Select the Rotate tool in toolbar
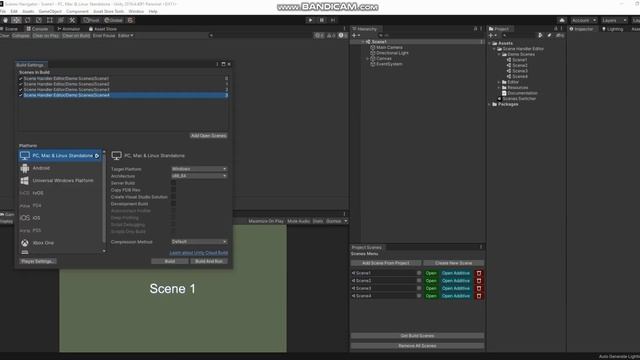The image size is (640, 360). point(27,20)
